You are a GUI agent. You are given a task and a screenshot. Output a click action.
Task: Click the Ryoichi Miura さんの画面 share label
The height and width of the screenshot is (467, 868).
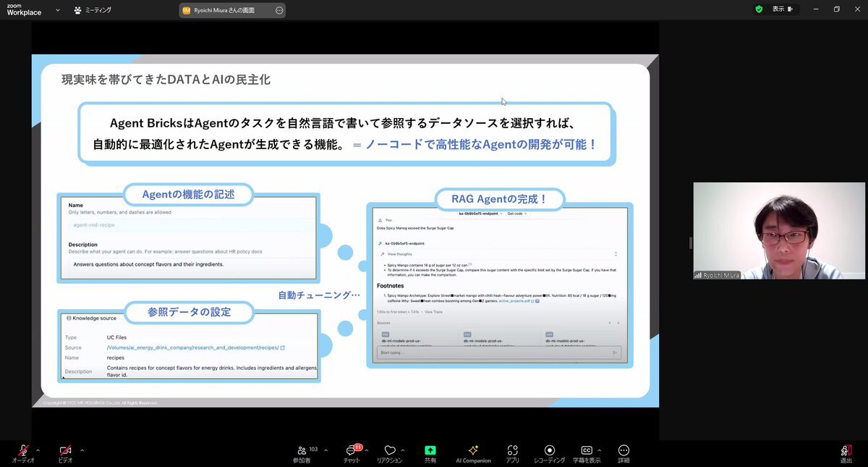coord(224,10)
